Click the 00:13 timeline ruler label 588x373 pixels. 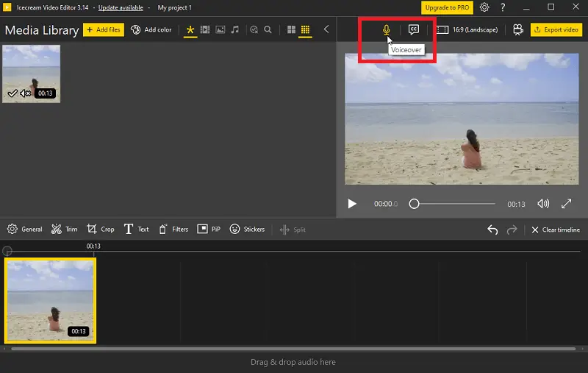click(93, 246)
